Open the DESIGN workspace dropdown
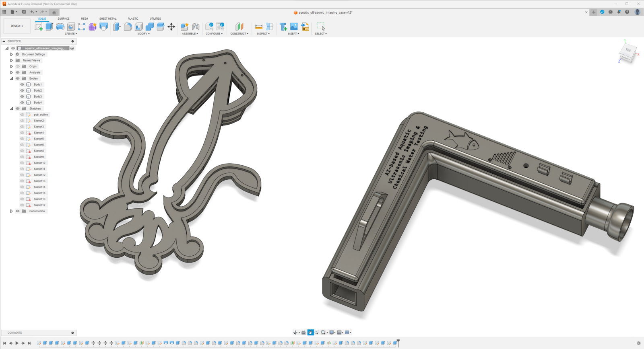Screen dimensions: 644x349 (17, 26)
